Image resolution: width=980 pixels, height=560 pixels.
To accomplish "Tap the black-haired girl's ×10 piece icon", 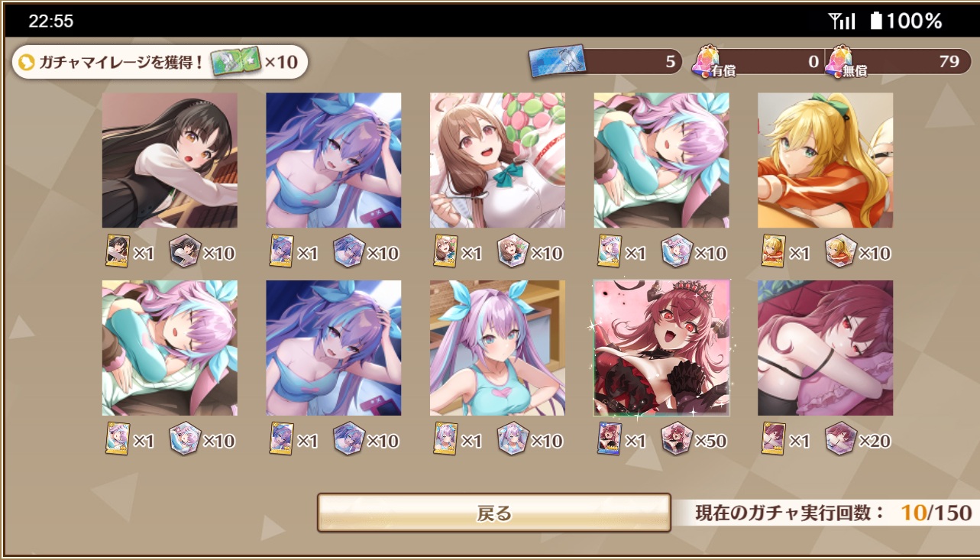I will (185, 251).
